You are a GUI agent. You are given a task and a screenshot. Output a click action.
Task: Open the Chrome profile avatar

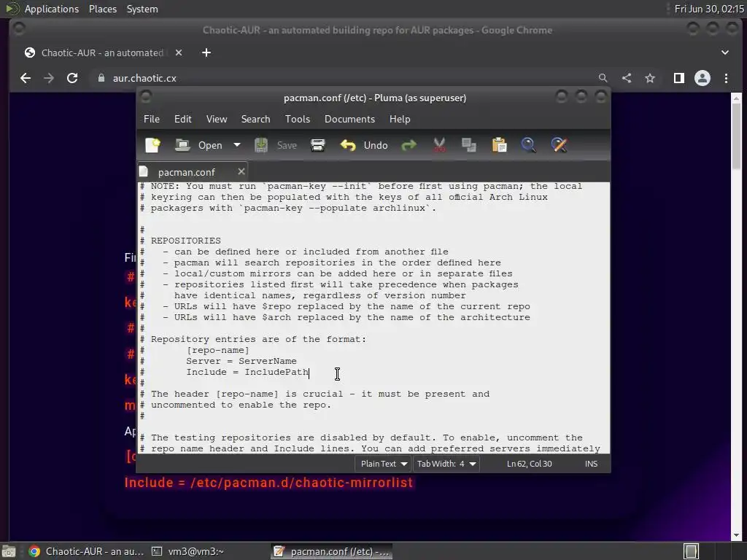[x=703, y=78]
